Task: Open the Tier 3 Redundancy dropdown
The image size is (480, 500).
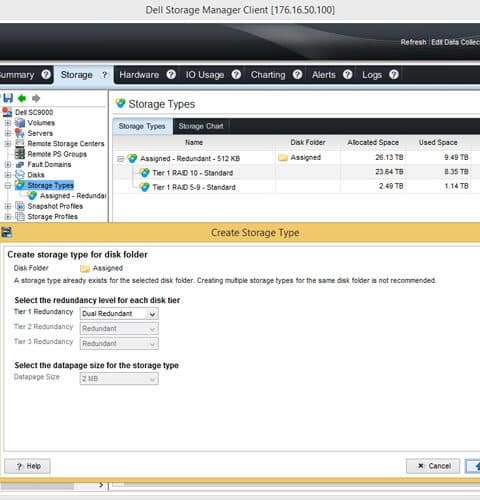Action: coord(119,343)
